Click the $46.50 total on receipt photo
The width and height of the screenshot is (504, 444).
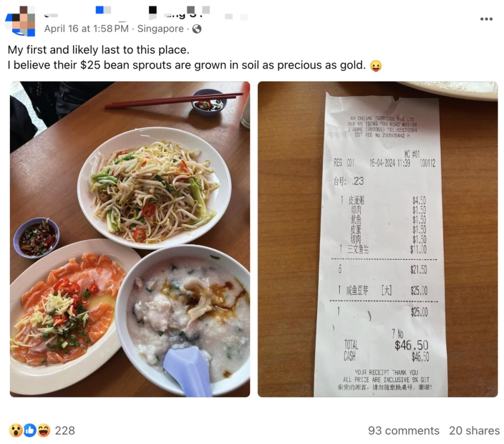pos(412,345)
